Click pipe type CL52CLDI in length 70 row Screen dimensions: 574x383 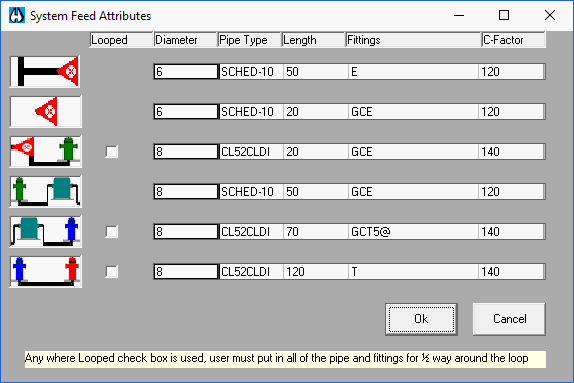tap(251, 231)
